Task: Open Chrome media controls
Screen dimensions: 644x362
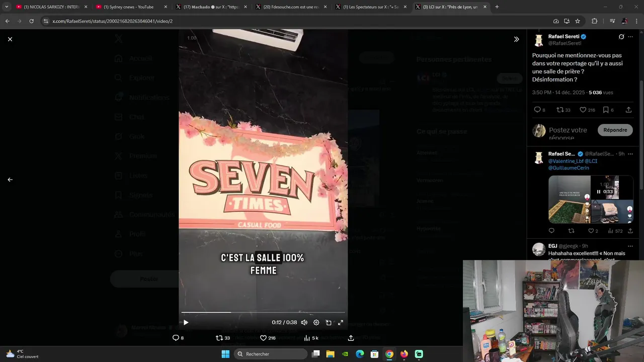Action: tap(612, 21)
